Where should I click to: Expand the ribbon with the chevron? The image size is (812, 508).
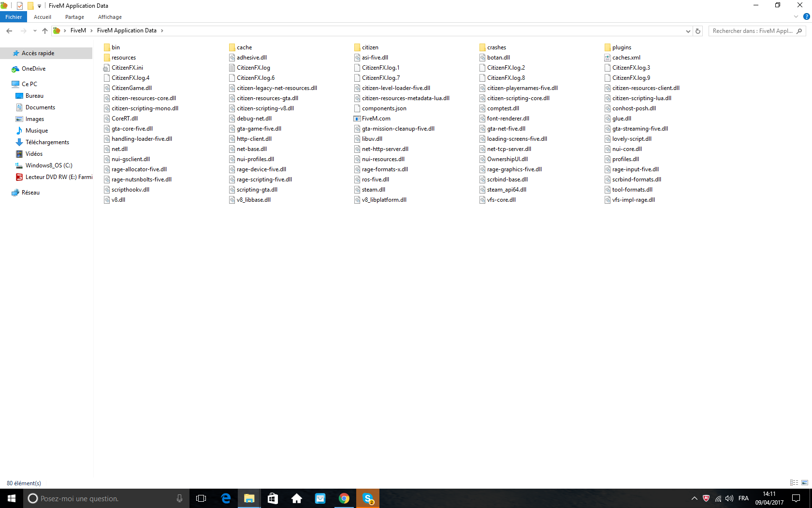coord(796,17)
